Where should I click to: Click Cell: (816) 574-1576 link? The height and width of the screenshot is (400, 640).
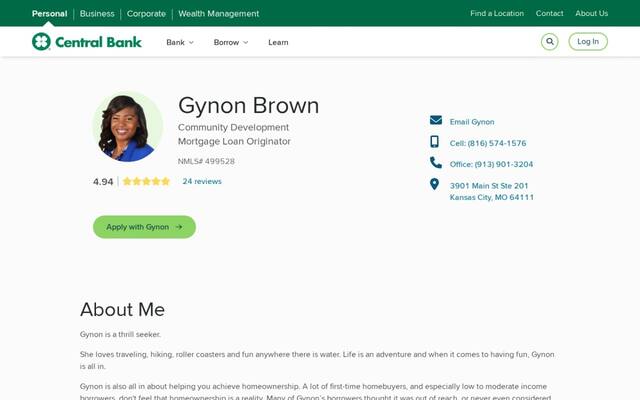pos(488,143)
